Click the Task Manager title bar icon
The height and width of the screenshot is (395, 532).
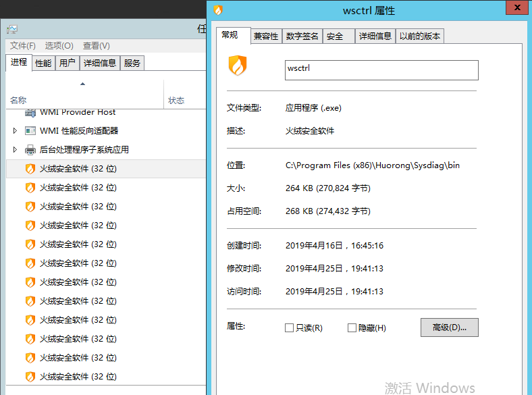12,30
